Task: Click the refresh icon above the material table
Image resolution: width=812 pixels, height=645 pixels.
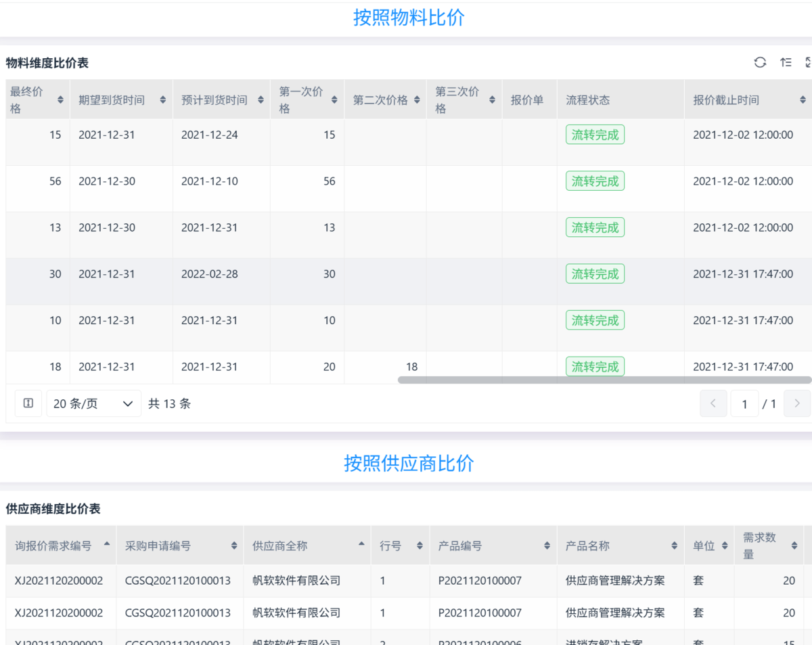Action: 760,62
